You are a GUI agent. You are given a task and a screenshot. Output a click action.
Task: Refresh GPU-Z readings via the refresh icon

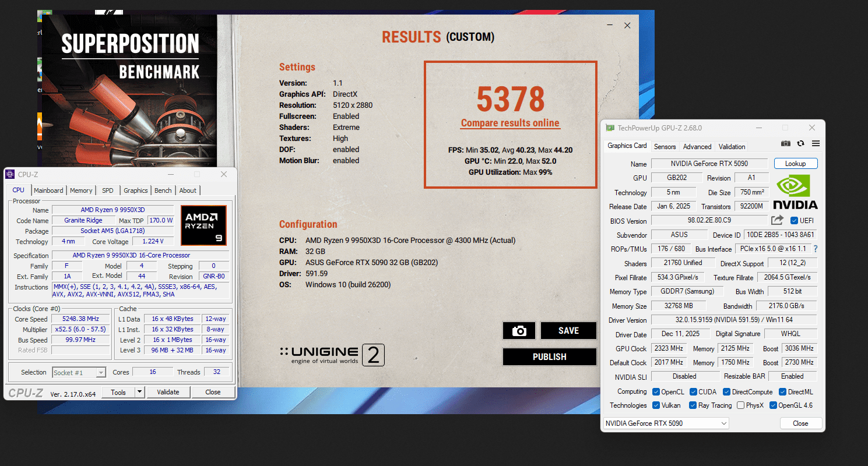pyautogui.click(x=801, y=143)
